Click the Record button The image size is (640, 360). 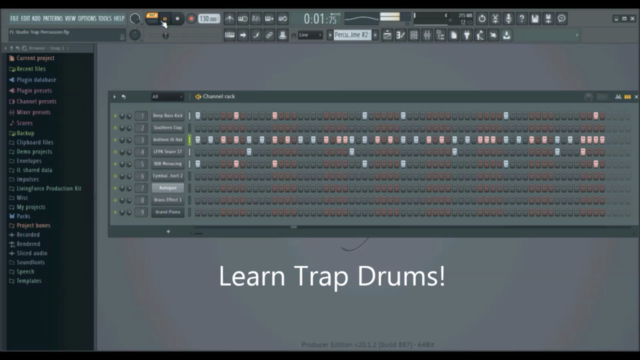pyautogui.click(x=191, y=18)
